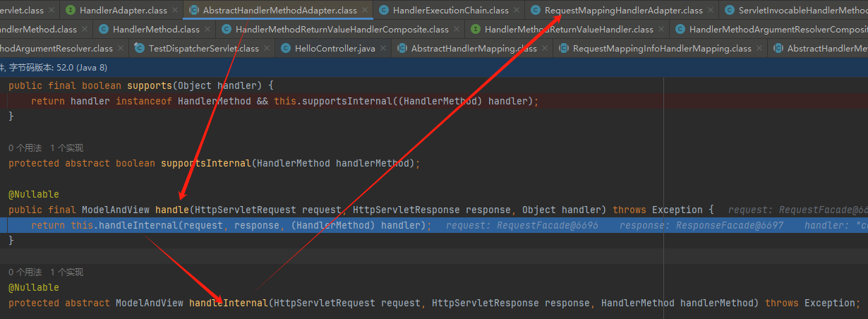
Task: Switch to the AbstractHandlerMapping.class tab
Action: click(x=474, y=49)
